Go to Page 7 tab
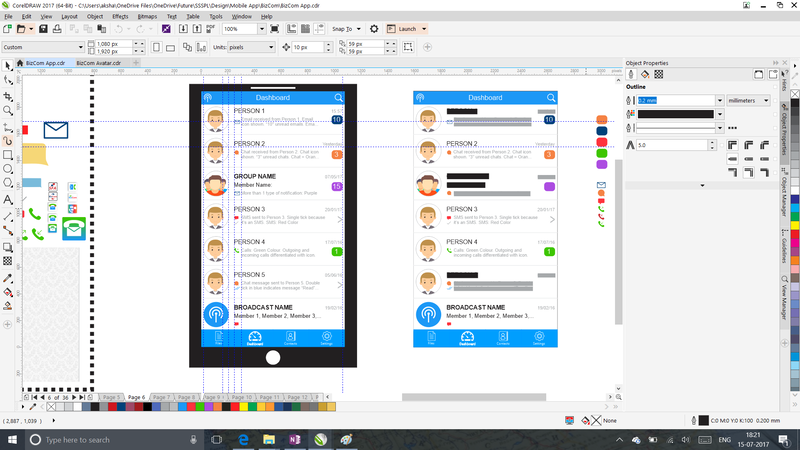 pos(161,397)
